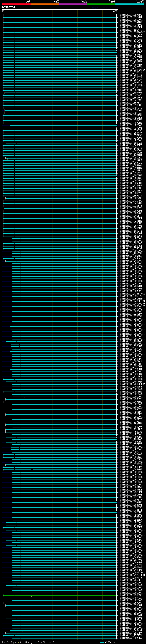This screenshot has height=644, width=146.
Task: Select the query name DC595764
Action: (x=8, y=8)
